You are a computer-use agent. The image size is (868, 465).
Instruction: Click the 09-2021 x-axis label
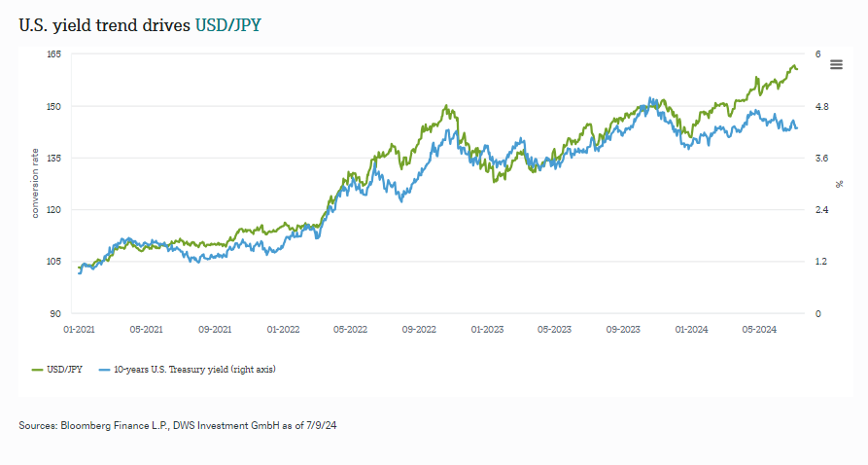coord(214,329)
